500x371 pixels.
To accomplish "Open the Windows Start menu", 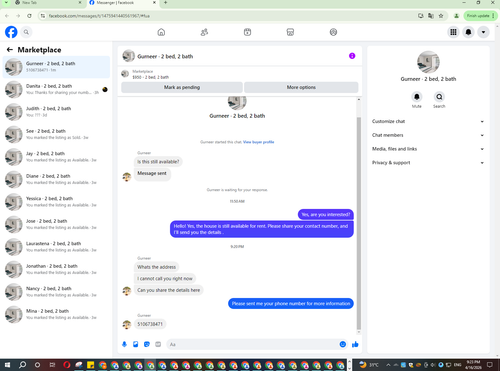I will coord(7,365).
